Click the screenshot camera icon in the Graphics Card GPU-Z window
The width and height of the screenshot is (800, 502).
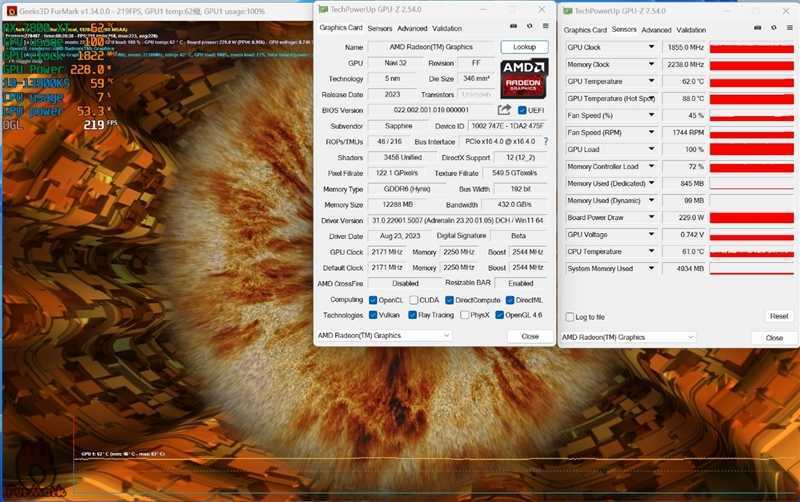coord(514,26)
